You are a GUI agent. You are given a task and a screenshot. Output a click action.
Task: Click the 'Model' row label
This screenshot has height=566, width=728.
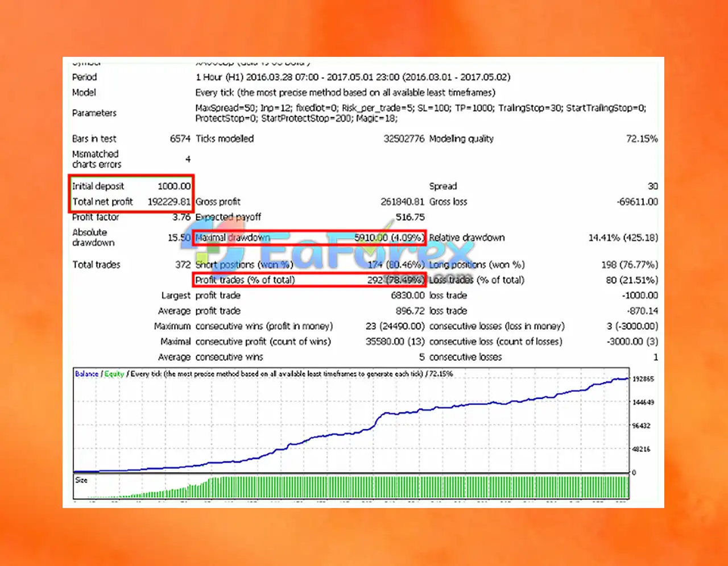click(x=84, y=92)
